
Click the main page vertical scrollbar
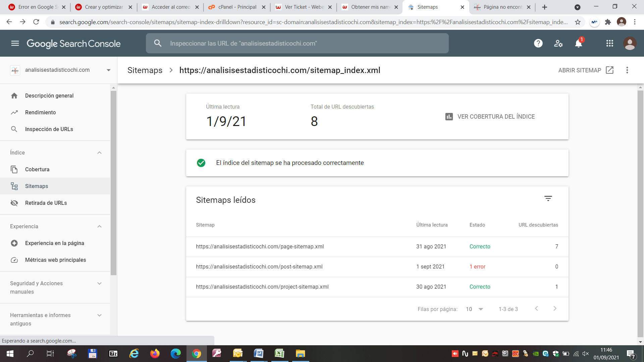click(x=640, y=214)
